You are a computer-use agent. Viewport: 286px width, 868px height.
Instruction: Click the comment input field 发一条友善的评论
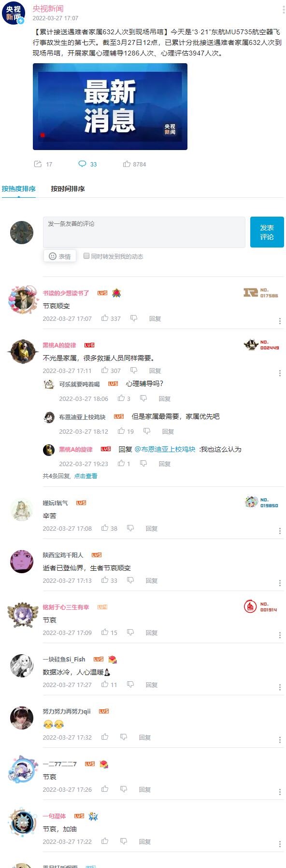coord(144,232)
